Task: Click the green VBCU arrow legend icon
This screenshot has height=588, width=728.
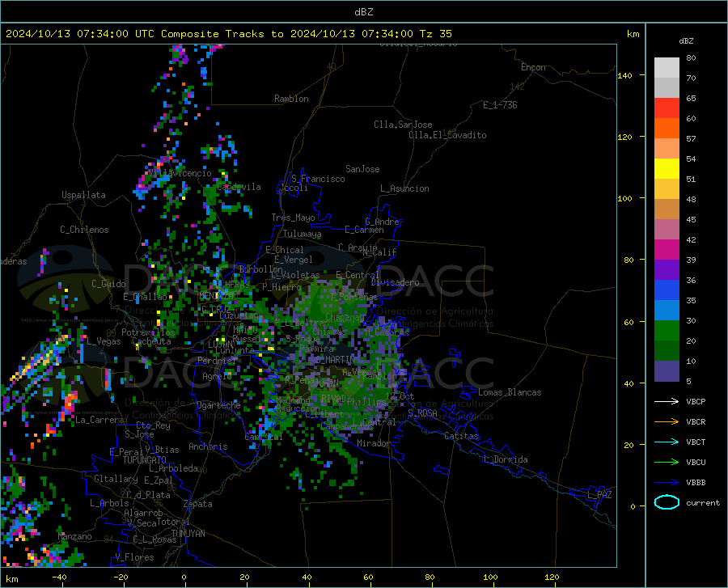Action: coord(667,463)
